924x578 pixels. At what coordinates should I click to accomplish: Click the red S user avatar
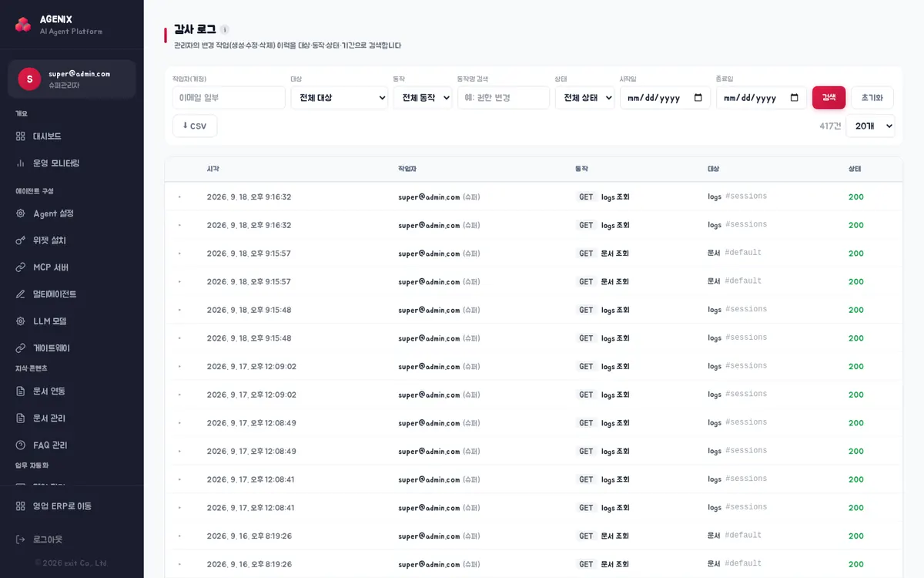coord(29,79)
